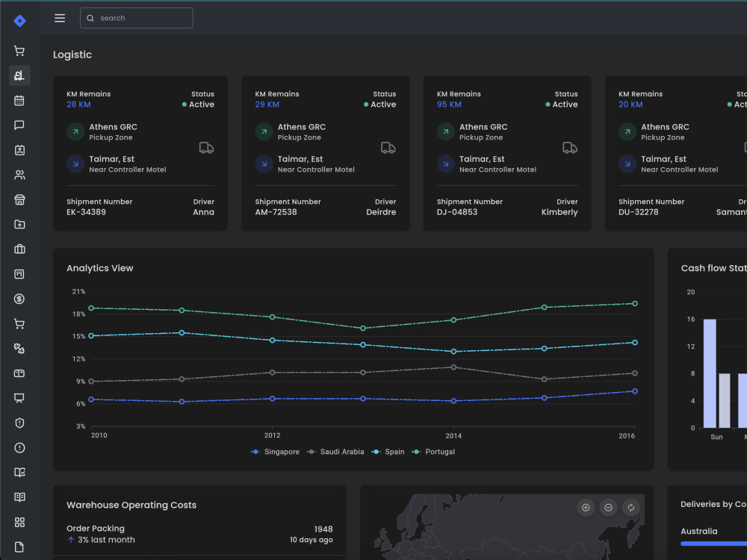The height and width of the screenshot is (560, 747).
Task: Click the truck icon on AM-72538 card
Action: 388,148
